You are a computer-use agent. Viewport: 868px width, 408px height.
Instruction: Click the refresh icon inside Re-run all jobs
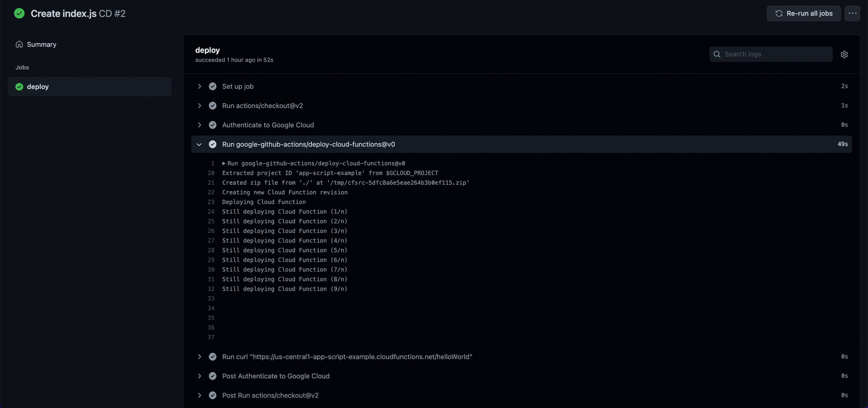779,13
